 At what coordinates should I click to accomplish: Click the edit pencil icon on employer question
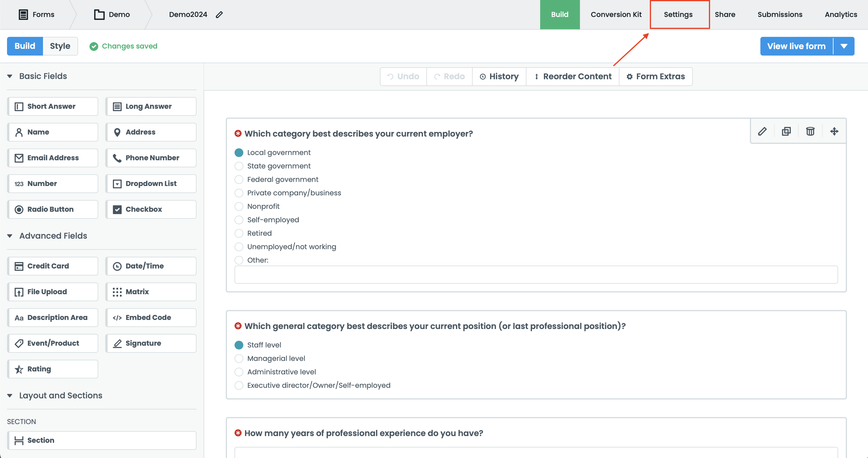click(762, 131)
